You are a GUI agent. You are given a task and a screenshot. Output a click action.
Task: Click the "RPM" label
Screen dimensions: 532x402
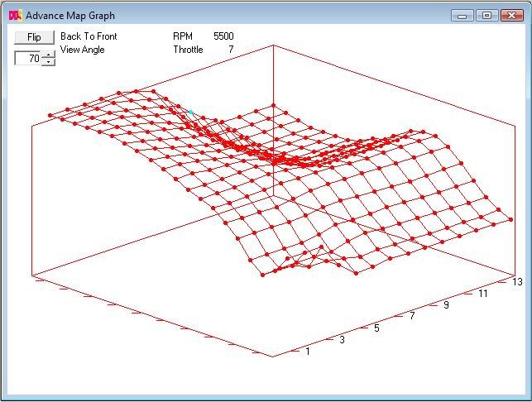(183, 36)
